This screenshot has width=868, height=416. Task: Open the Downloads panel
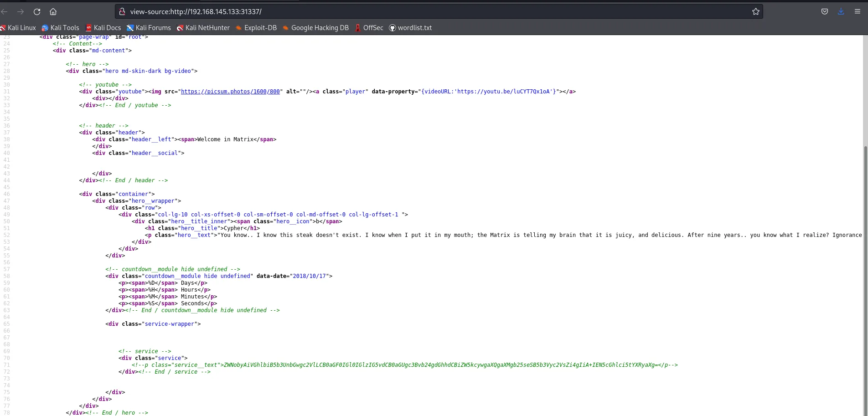point(841,11)
